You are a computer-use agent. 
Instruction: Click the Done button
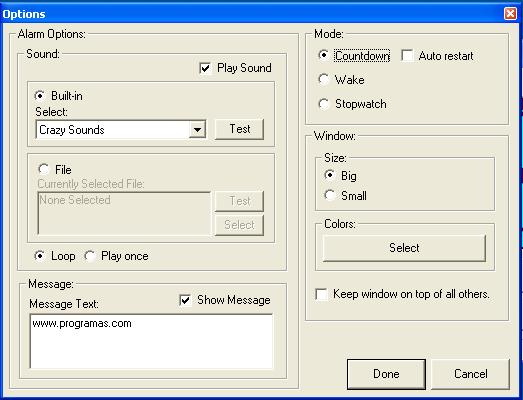386,374
